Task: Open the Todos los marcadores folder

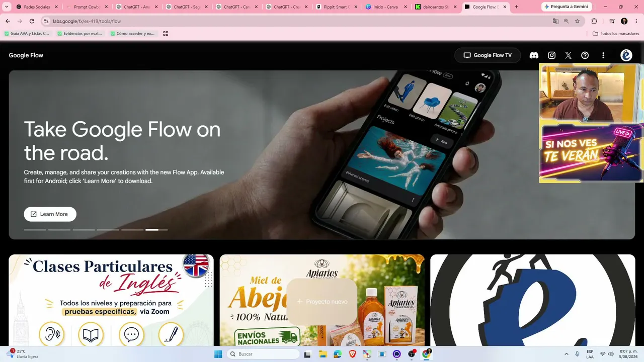Action: pyautogui.click(x=616, y=34)
